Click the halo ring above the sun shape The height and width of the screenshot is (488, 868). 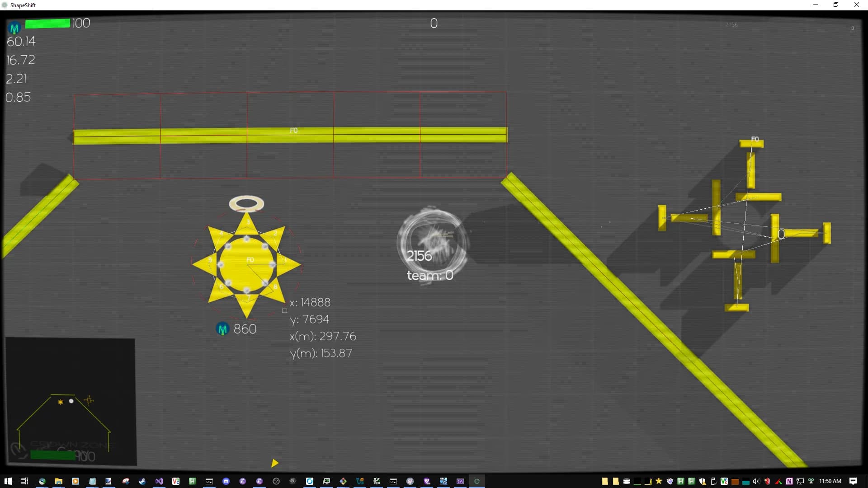(x=246, y=204)
